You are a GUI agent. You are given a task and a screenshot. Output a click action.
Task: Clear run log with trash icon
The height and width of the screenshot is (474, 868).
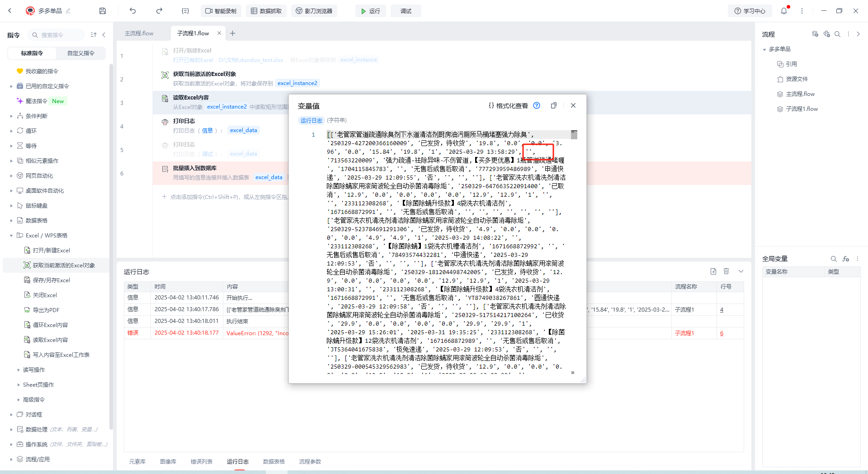click(726, 271)
